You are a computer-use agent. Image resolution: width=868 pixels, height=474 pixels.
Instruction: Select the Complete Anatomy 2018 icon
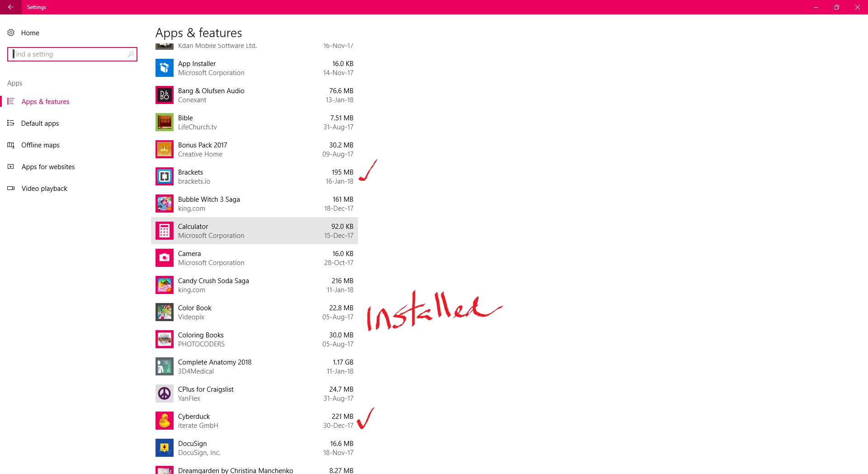(x=165, y=366)
